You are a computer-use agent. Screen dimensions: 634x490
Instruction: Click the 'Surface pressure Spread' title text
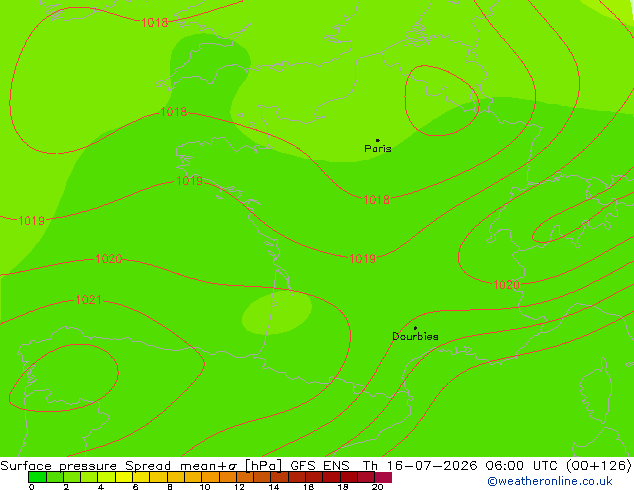85,466
